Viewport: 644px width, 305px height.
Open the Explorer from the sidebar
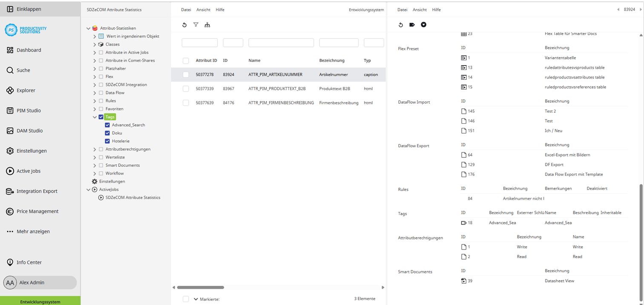(26, 90)
